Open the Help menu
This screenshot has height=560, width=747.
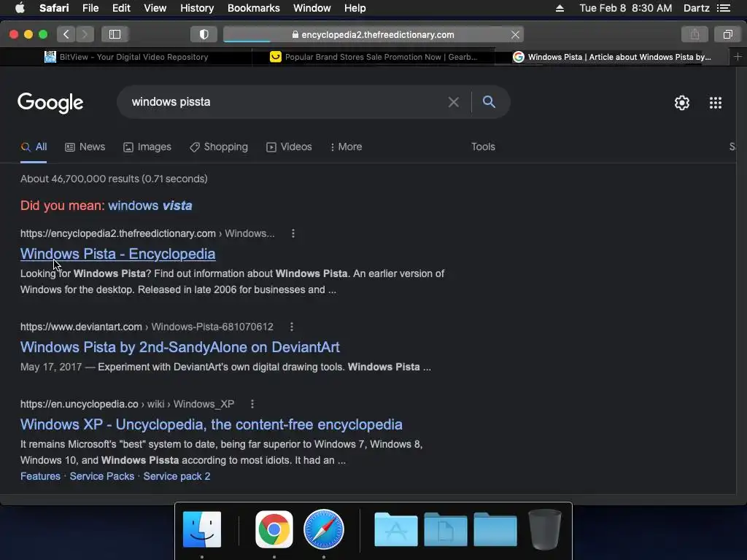(355, 8)
